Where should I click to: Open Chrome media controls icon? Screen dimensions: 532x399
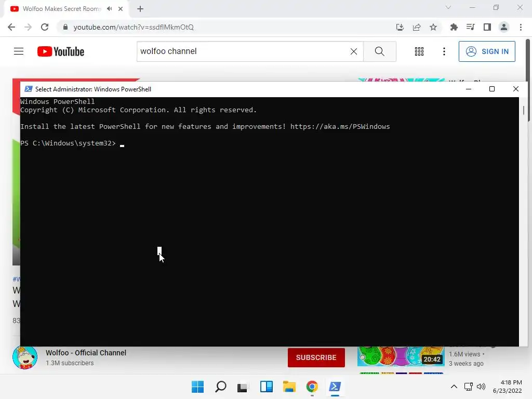pos(471,27)
